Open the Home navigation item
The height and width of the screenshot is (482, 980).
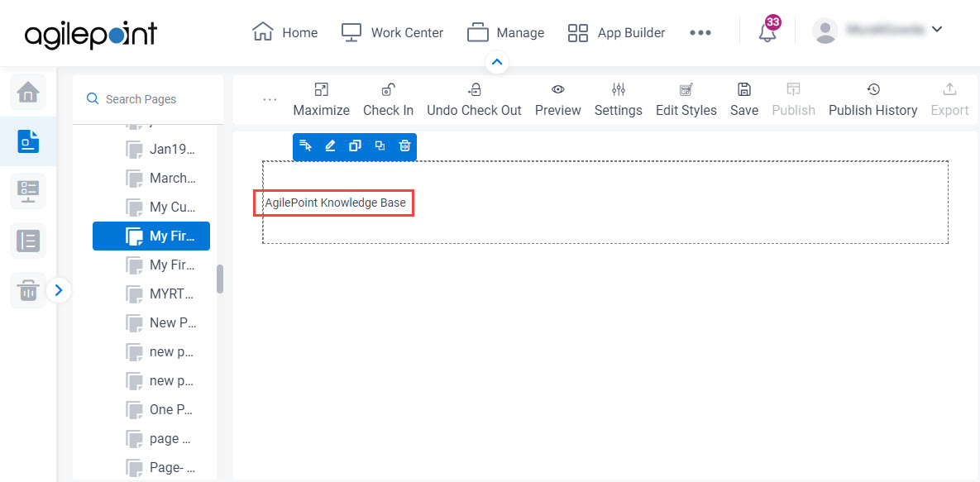(284, 32)
